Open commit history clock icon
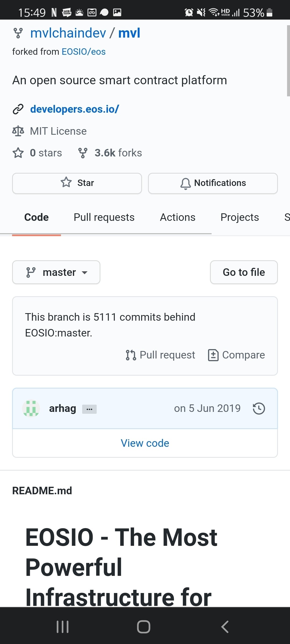Image resolution: width=290 pixels, height=644 pixels. 259,408
